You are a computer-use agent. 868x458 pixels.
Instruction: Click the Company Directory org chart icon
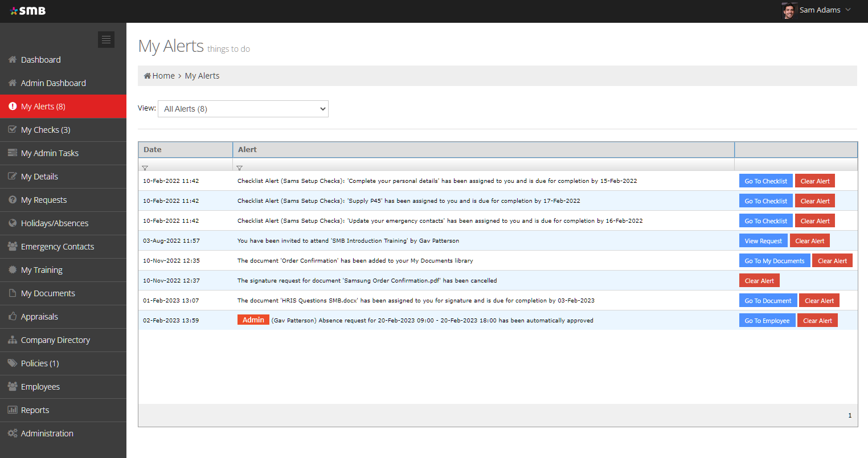pyautogui.click(x=13, y=340)
